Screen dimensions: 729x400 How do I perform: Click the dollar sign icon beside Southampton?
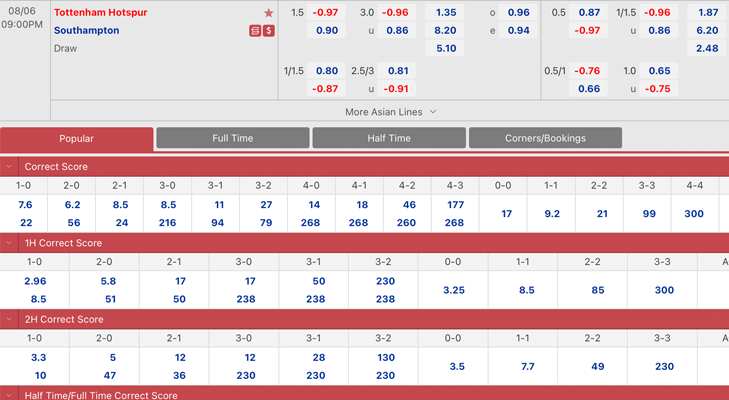coord(269,31)
